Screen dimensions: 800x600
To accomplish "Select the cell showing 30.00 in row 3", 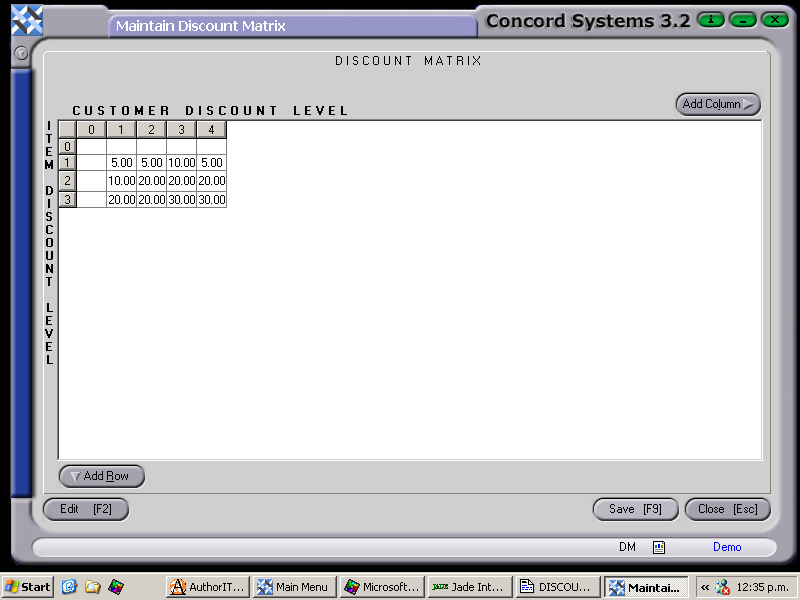I will (181, 199).
